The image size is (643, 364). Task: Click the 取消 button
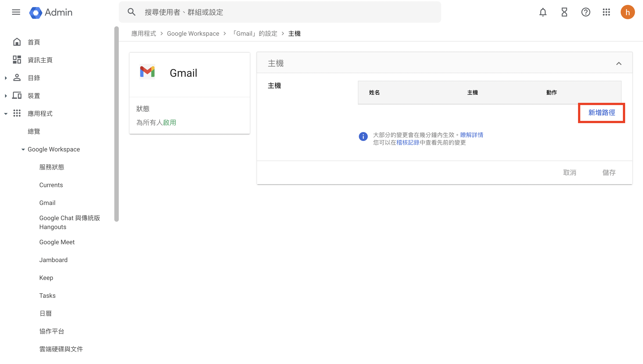pos(570,172)
